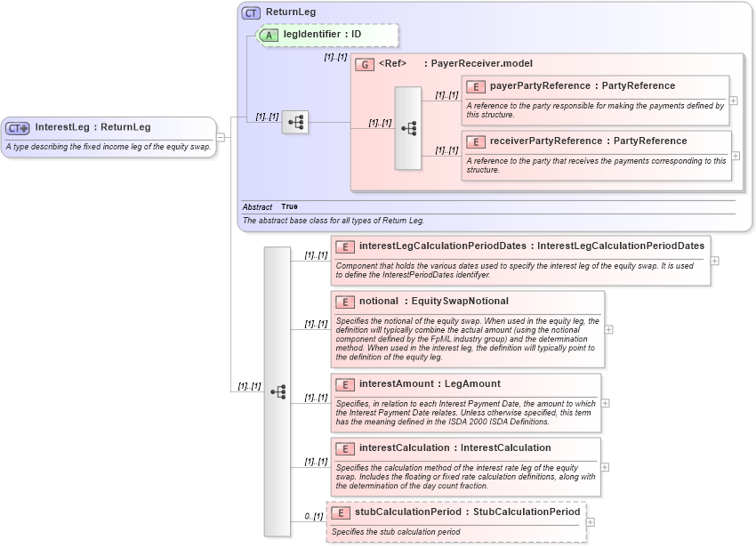Click the '0..[1]' cardinality of stubCalculationPeriod

point(314,516)
